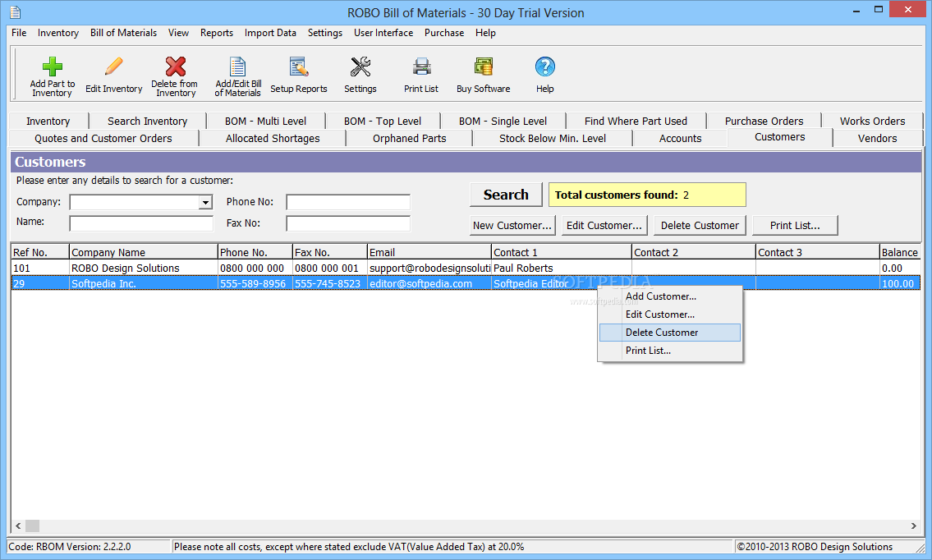Click the horizontal scrollbar thumb
This screenshot has width=932, height=560.
(x=32, y=526)
